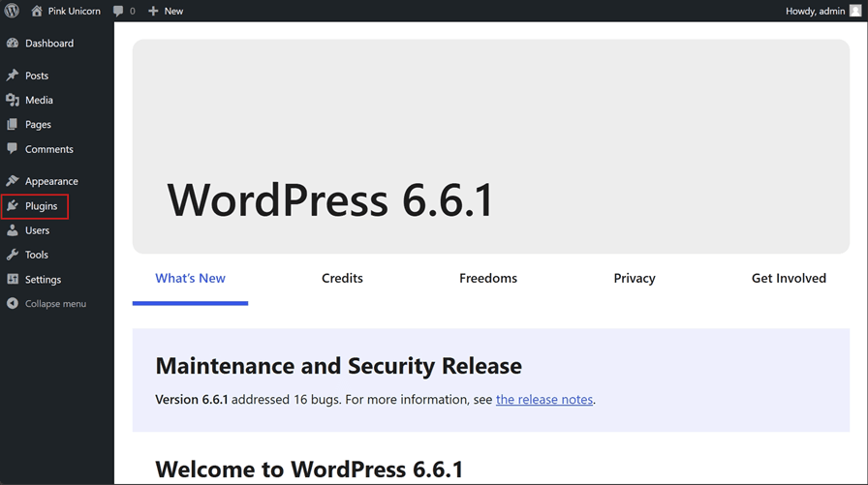Open the release notes link

[x=544, y=399]
